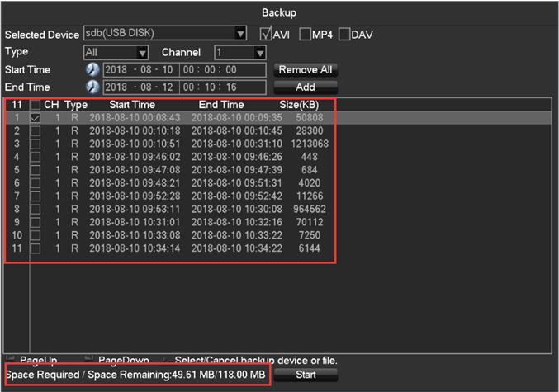Toggle the select-all checkbox in table header
The height and width of the screenshot is (392, 559).
coord(35,106)
